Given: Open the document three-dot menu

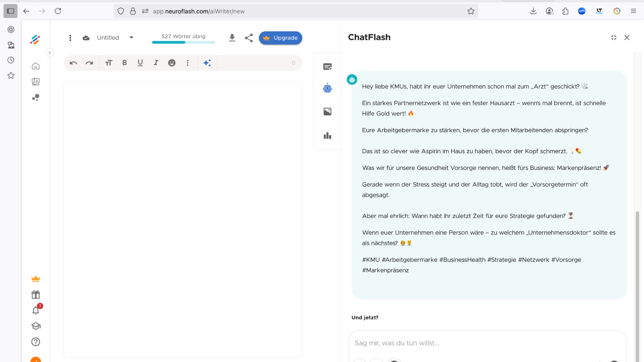Looking at the screenshot, I should tap(70, 38).
